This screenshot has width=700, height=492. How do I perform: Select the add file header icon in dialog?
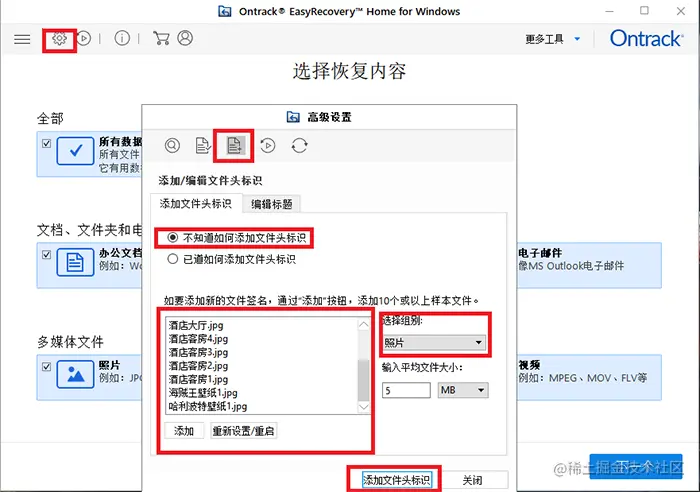(x=234, y=146)
